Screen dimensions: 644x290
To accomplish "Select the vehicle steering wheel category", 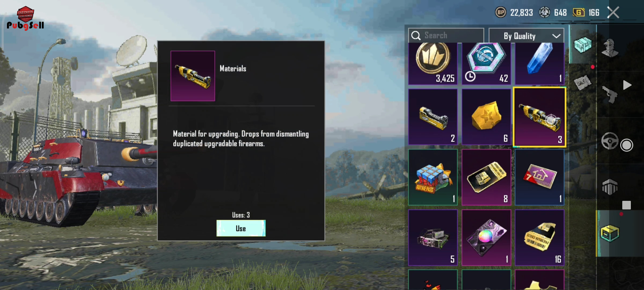I will pyautogui.click(x=610, y=141).
